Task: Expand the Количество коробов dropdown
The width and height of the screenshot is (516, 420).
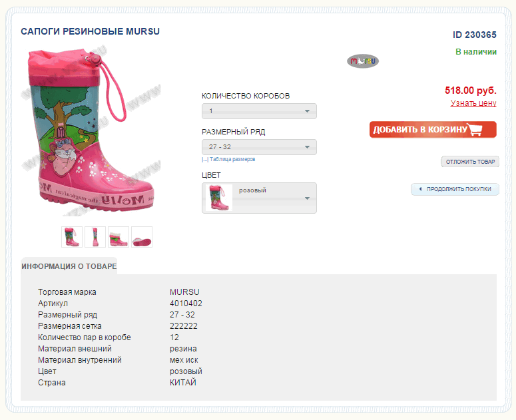Action: (x=308, y=111)
